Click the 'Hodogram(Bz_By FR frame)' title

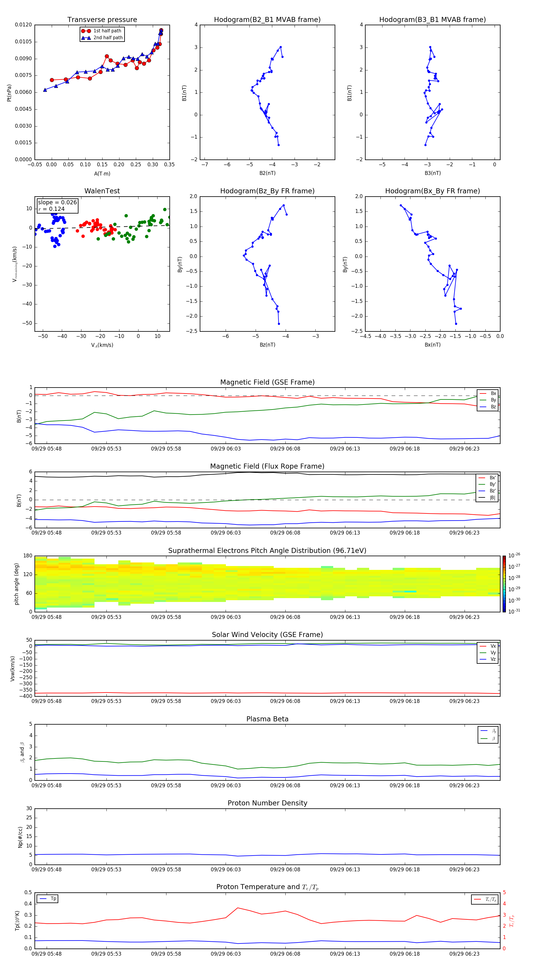[x=267, y=191]
